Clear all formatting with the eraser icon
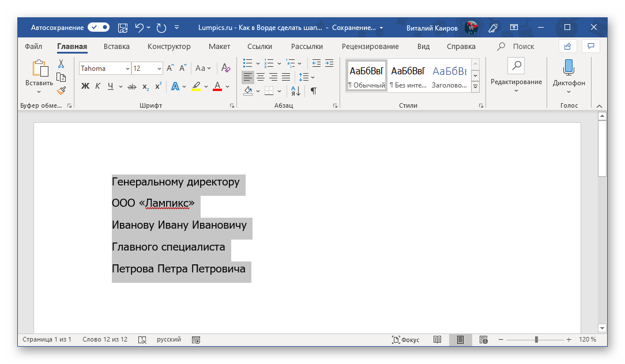 225,68
